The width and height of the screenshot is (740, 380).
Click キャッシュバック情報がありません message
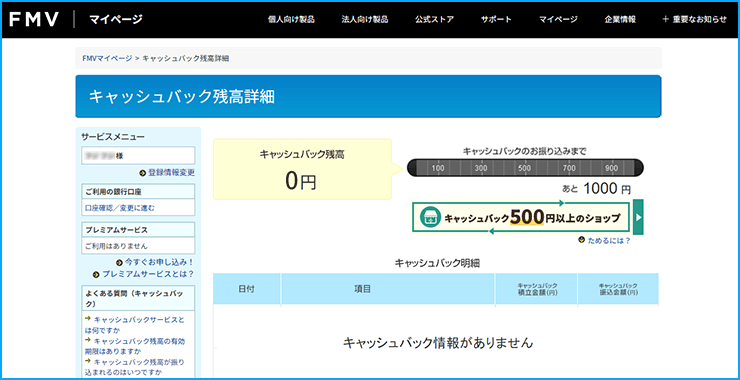[438, 343]
